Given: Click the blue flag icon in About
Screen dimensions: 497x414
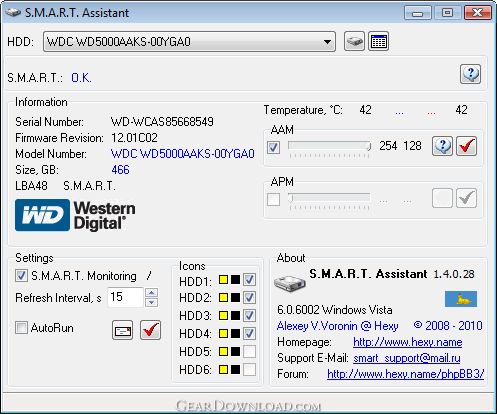Looking at the screenshot, I should click(461, 299).
